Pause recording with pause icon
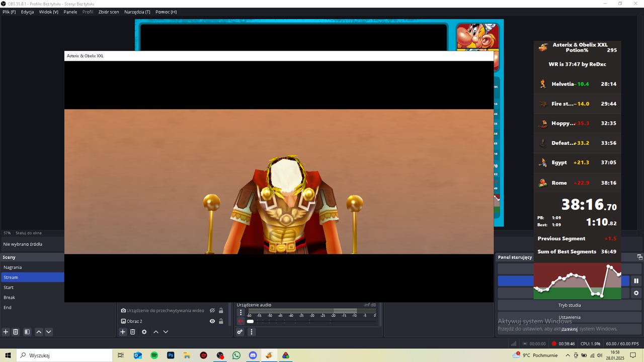The height and width of the screenshot is (362, 644). click(x=636, y=281)
